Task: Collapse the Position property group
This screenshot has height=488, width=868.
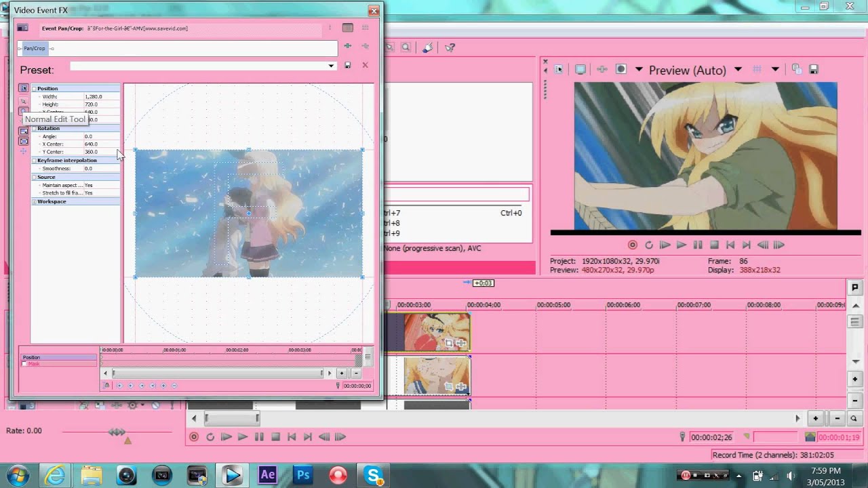Action: click(x=34, y=89)
